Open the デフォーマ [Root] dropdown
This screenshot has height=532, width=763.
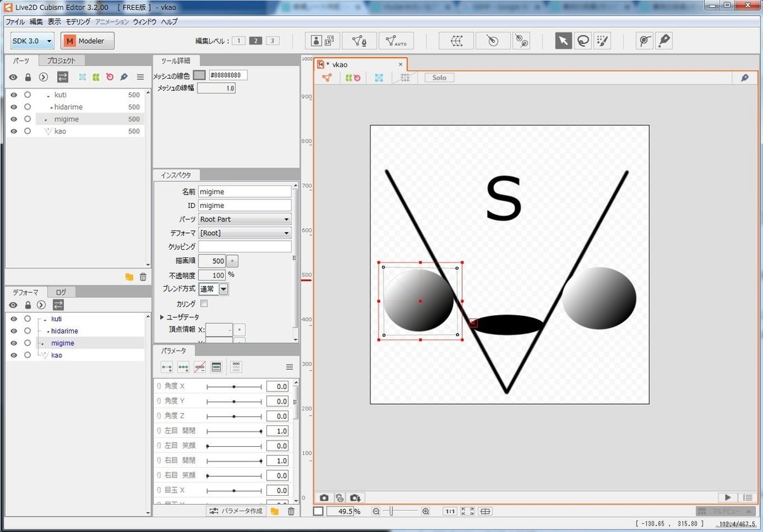point(245,233)
